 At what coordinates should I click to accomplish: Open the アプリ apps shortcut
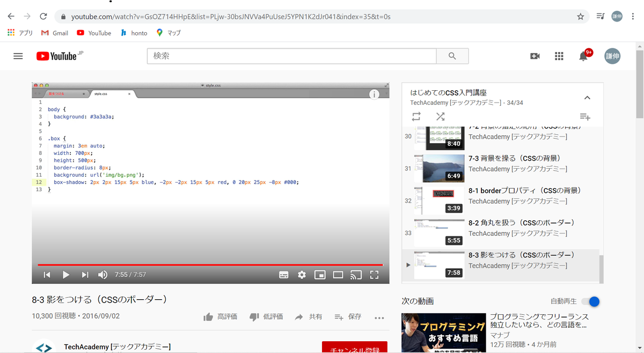pos(20,33)
